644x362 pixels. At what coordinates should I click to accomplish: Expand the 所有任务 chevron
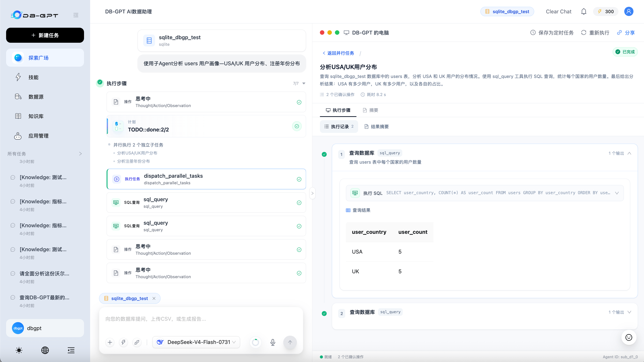[x=80, y=154]
